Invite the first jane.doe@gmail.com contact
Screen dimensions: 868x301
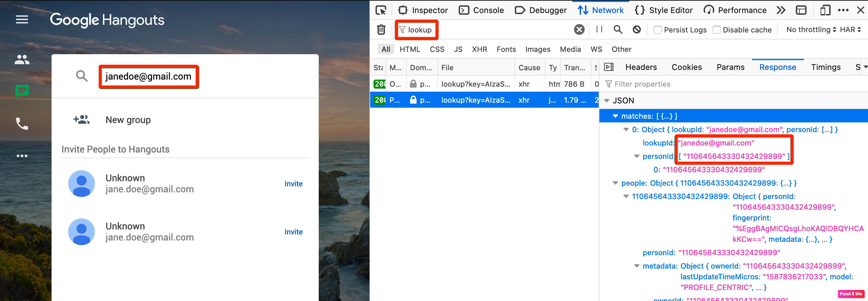[293, 184]
